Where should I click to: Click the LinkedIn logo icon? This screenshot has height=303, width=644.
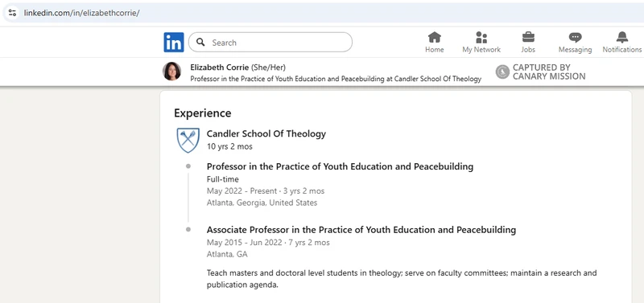click(x=174, y=43)
